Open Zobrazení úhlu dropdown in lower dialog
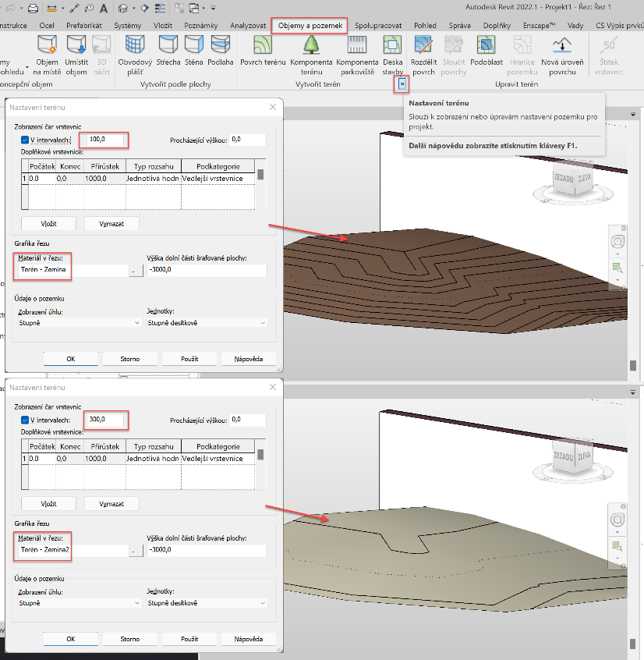This screenshot has width=644, height=660. [x=80, y=603]
